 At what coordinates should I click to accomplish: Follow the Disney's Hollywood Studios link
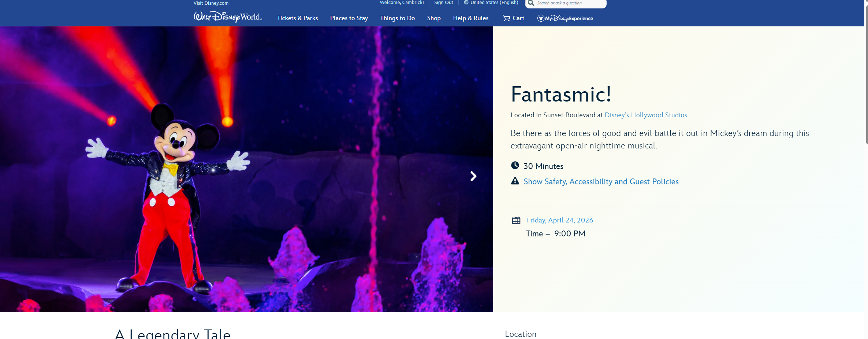coord(645,115)
